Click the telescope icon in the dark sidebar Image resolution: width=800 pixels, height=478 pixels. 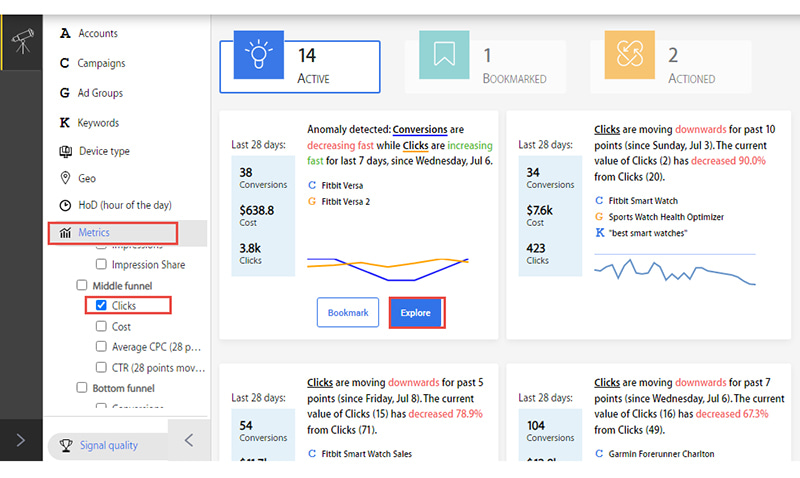tap(22, 41)
